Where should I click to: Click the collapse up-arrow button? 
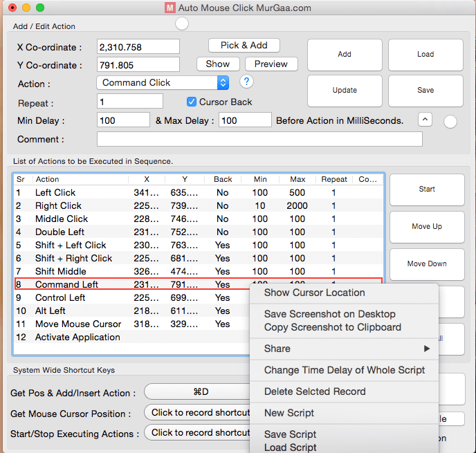(425, 120)
